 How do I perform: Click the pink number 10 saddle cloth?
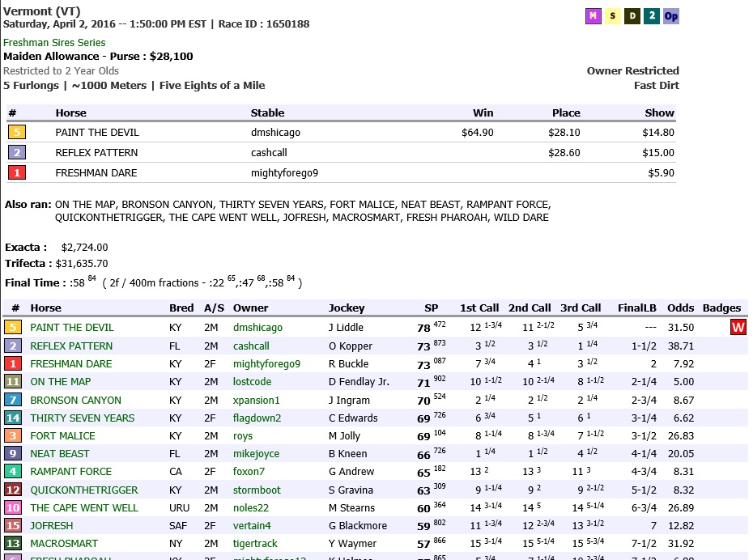pos(12,508)
